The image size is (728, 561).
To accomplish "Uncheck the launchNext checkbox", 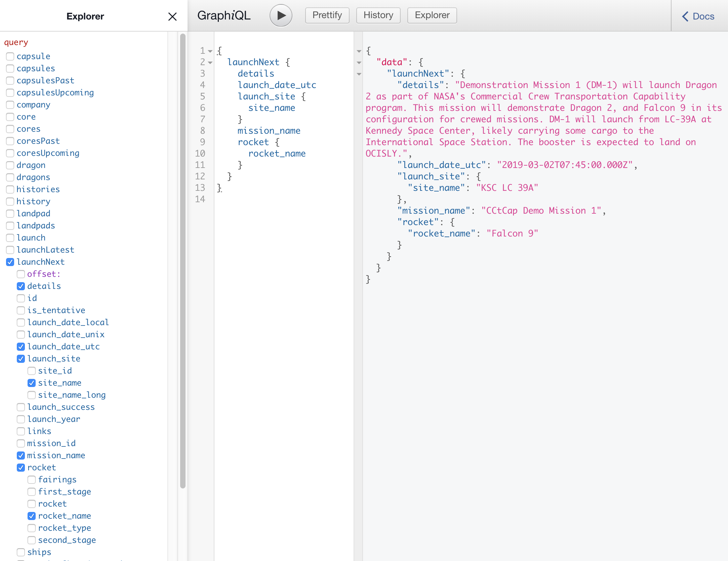I will tap(10, 262).
